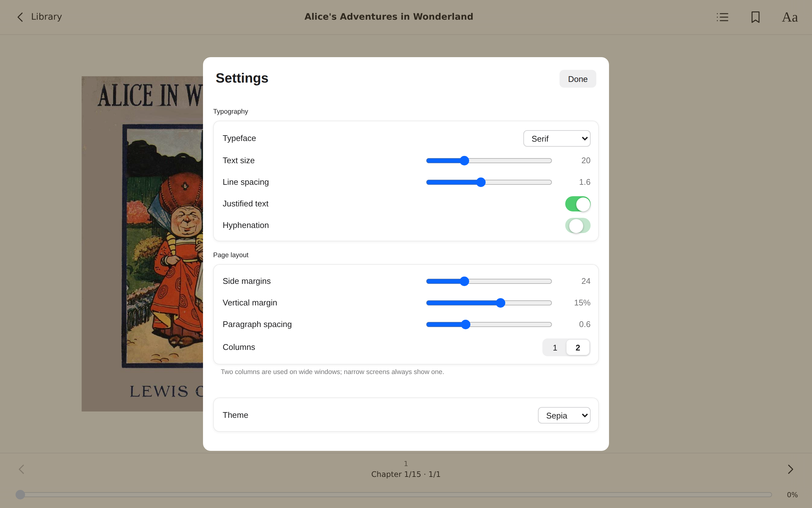Click the Line spacing value 1.6

tap(585, 182)
